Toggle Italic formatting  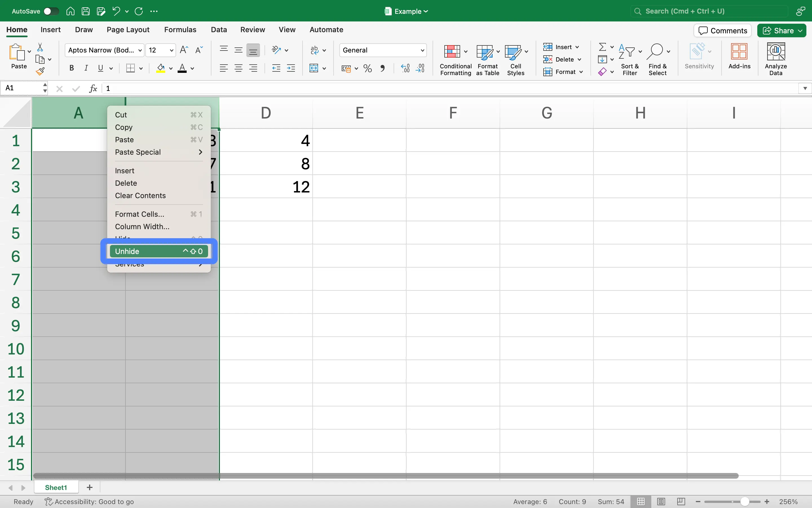(86, 68)
